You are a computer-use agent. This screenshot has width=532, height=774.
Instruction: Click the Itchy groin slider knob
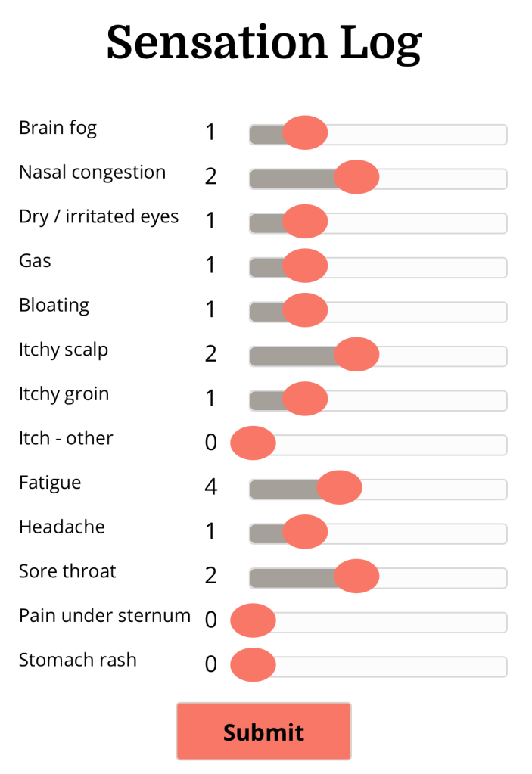coord(305,399)
